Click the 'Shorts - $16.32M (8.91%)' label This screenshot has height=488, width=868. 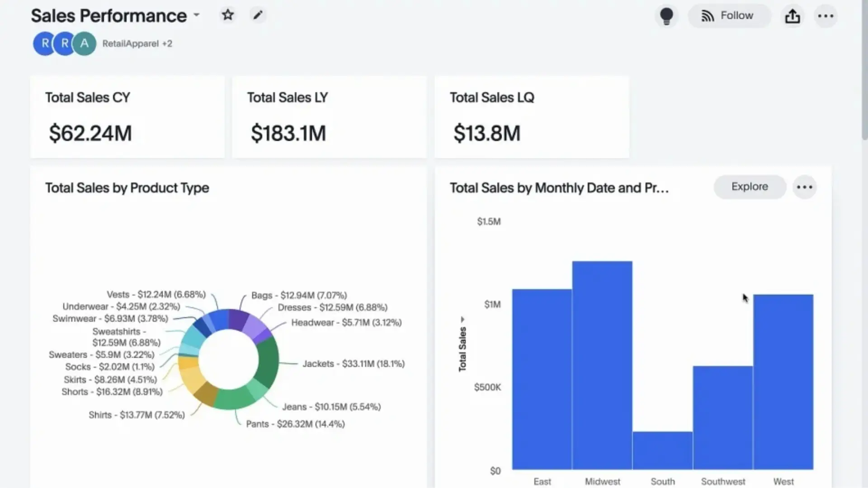[112, 392]
